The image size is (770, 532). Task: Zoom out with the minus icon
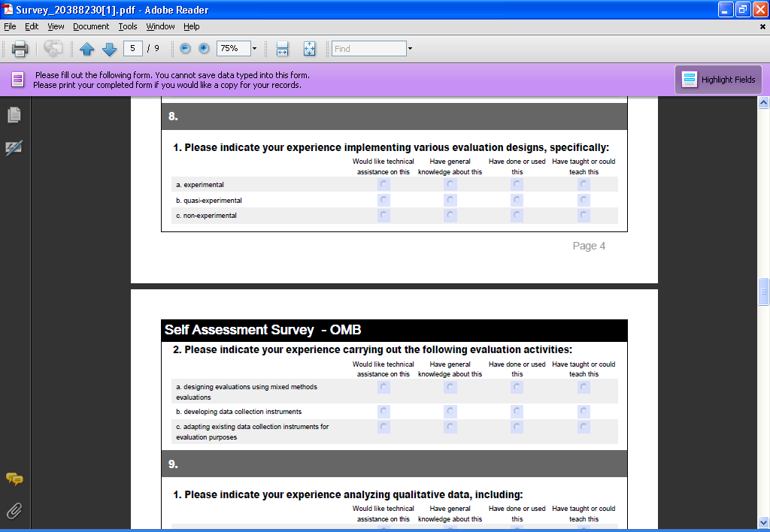pos(186,49)
